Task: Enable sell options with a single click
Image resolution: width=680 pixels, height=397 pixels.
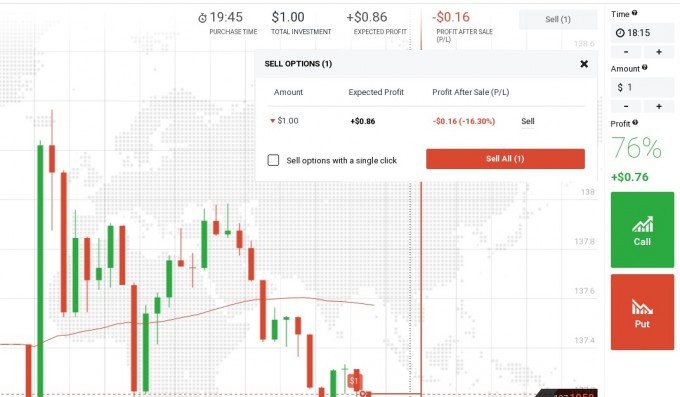Action: click(x=273, y=160)
